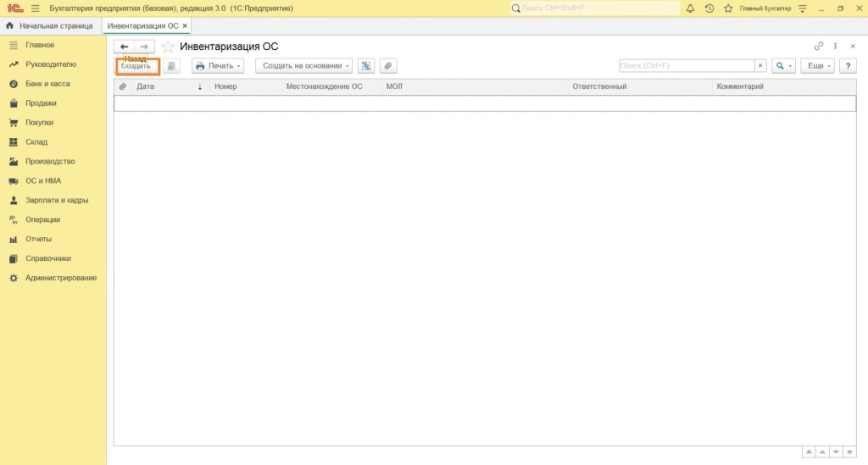Open the Склад section
Viewport: 868px width, 465px height.
(36, 141)
